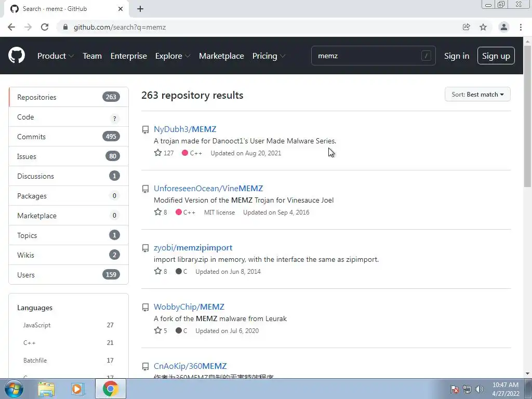Open the WobbyChip/MEMZ repository link

189,307
